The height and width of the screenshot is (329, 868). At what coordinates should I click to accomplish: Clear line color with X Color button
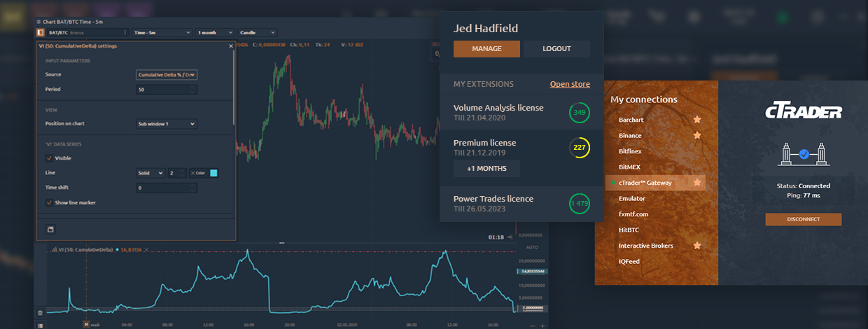198,173
